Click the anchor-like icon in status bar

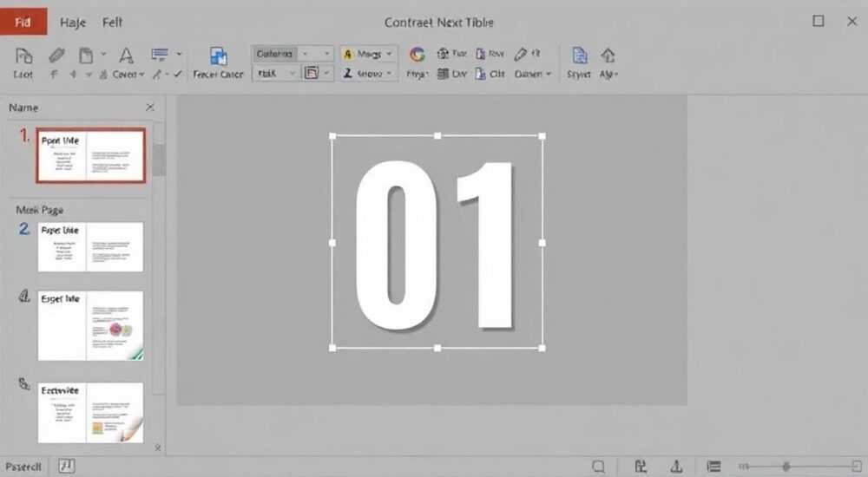(x=676, y=467)
